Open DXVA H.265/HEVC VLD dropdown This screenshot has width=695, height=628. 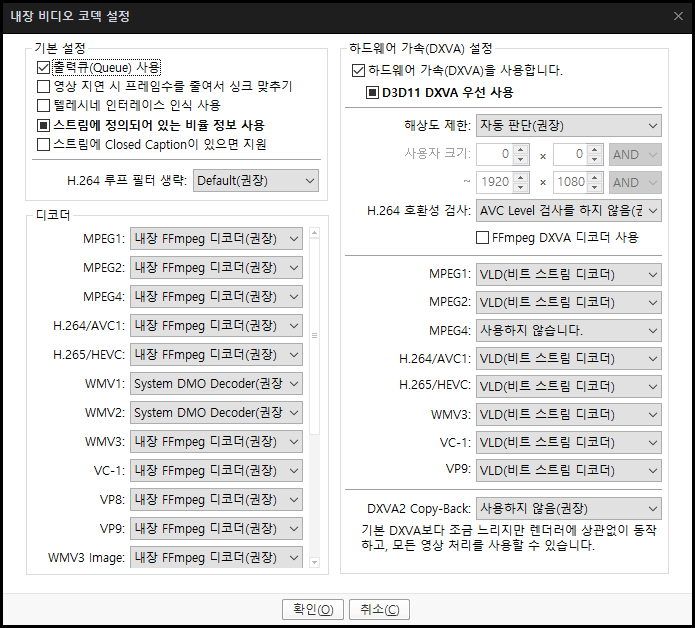click(x=569, y=386)
